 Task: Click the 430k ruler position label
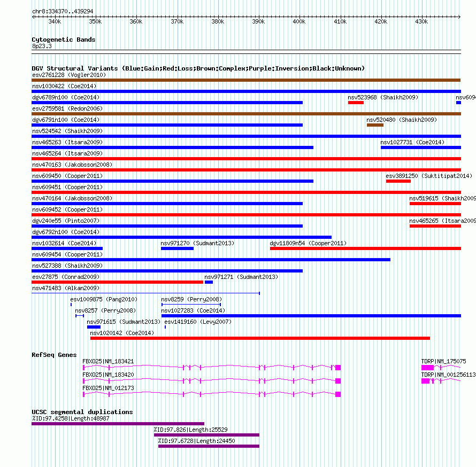coord(421,21)
